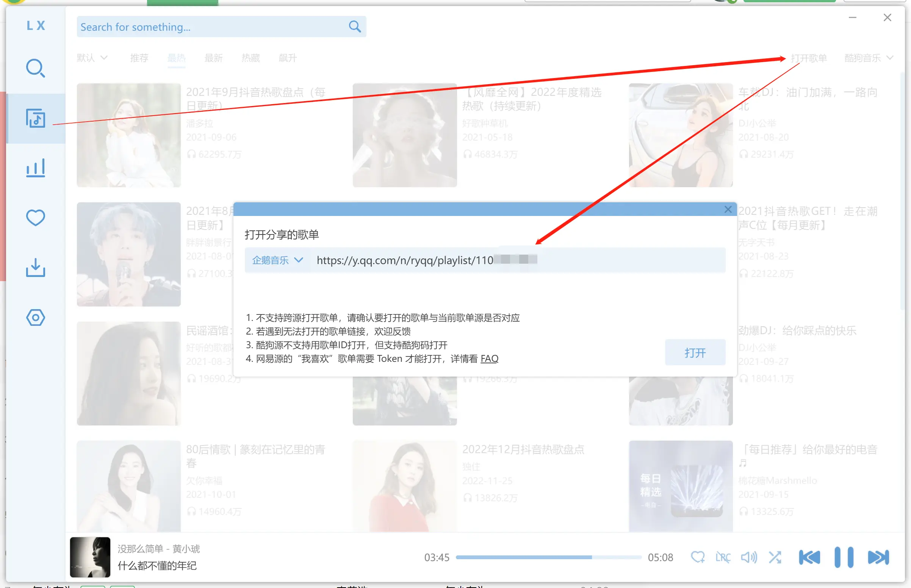Click the LX logo
Image resolution: width=911 pixels, height=588 pixels.
tap(36, 26)
